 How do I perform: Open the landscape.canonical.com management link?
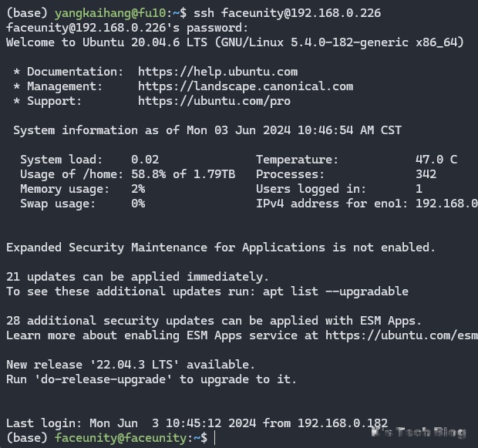click(x=245, y=86)
